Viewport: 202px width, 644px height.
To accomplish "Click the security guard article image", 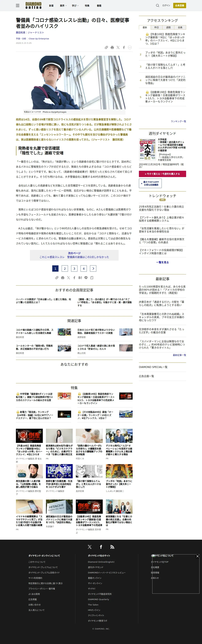I will coord(74,82).
